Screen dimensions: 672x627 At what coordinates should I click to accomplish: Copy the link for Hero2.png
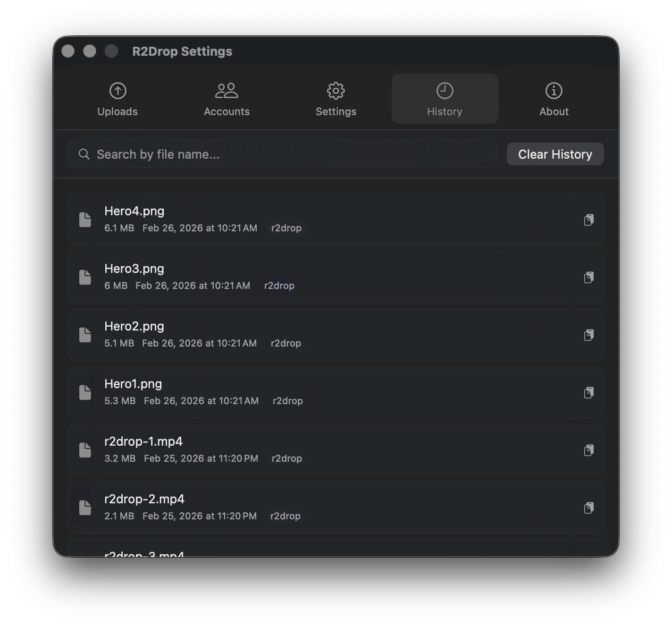(x=588, y=335)
